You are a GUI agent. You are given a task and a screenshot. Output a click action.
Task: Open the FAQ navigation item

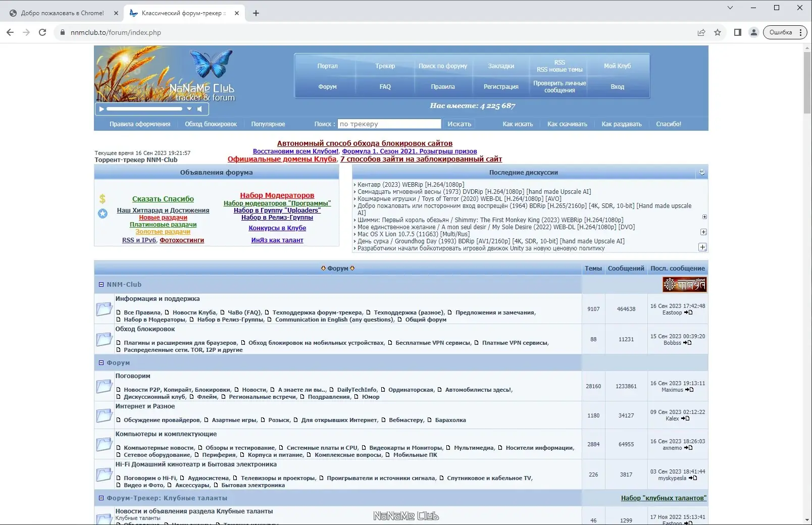tap(385, 87)
